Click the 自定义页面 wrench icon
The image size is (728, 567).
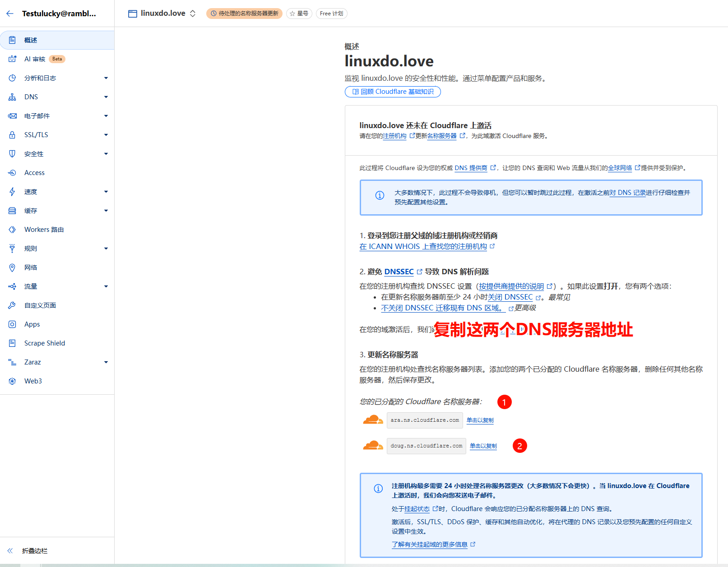12,305
